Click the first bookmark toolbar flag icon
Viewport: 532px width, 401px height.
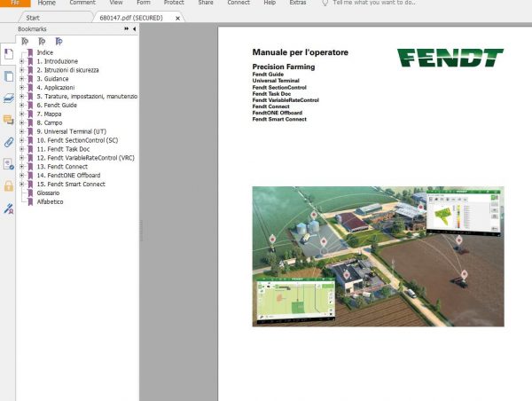tap(25, 42)
